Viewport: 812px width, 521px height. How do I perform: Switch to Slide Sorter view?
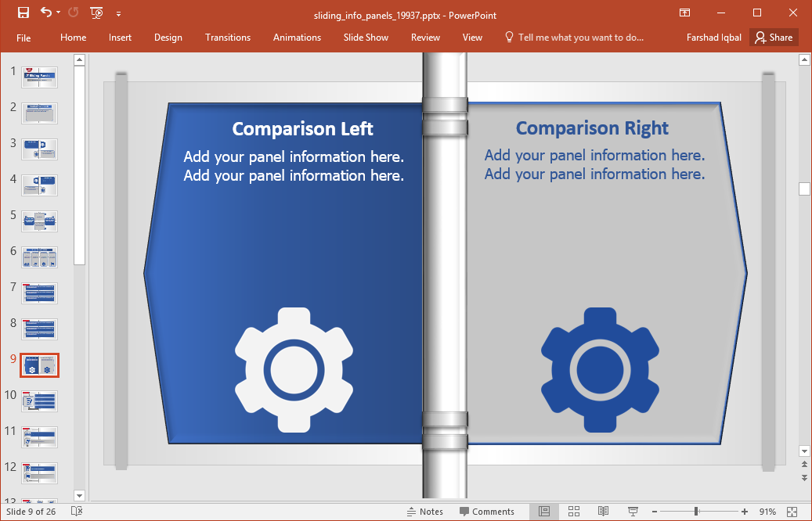click(x=575, y=511)
